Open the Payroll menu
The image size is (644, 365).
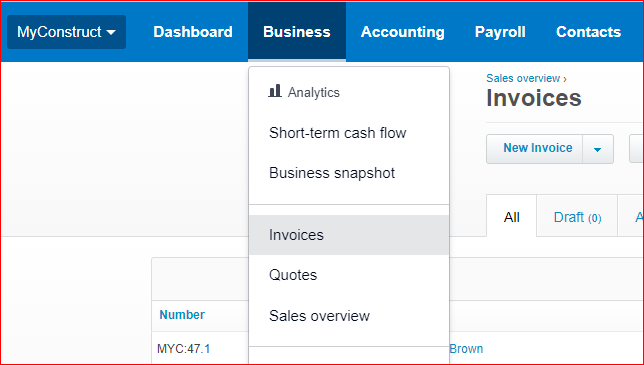click(x=500, y=32)
